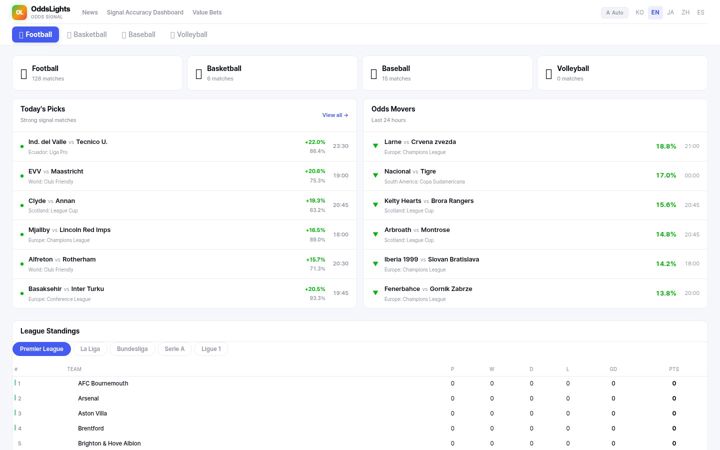The image size is (720, 450).
Task: Click down arrow icon for Kelty Hearts match
Action: coord(375,205)
